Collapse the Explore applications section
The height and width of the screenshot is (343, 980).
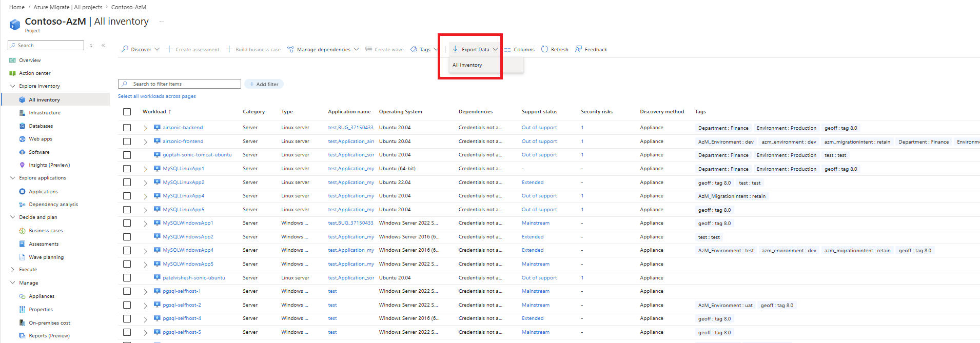tap(12, 178)
